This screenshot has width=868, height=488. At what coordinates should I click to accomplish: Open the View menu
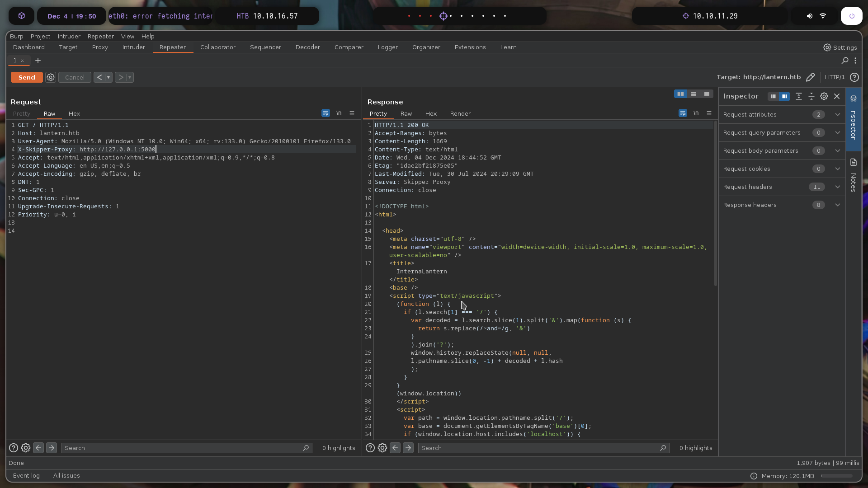(x=127, y=36)
